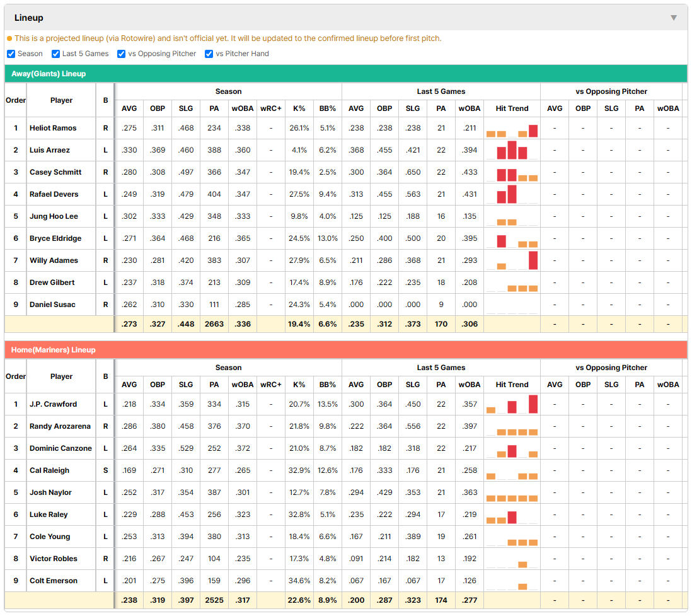Screen dimensions: 692x616
Task: Uncheck the Season checkbox
Action: [11, 54]
